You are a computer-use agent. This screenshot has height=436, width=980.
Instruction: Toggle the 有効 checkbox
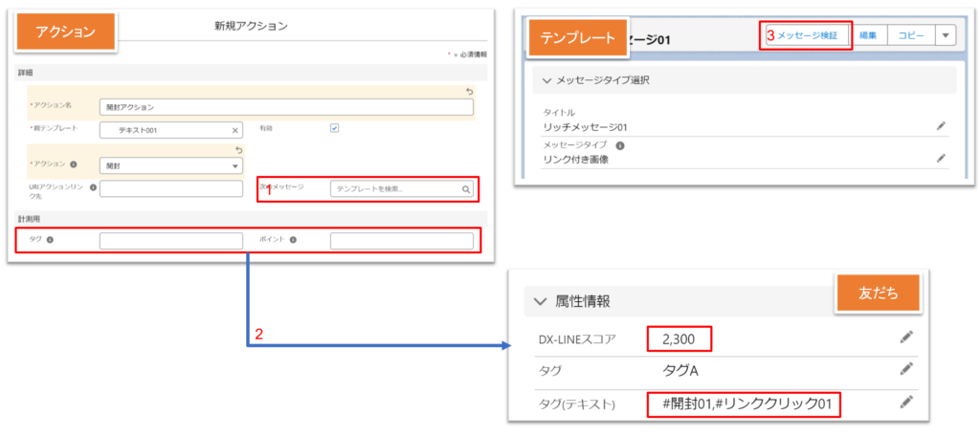point(334,129)
